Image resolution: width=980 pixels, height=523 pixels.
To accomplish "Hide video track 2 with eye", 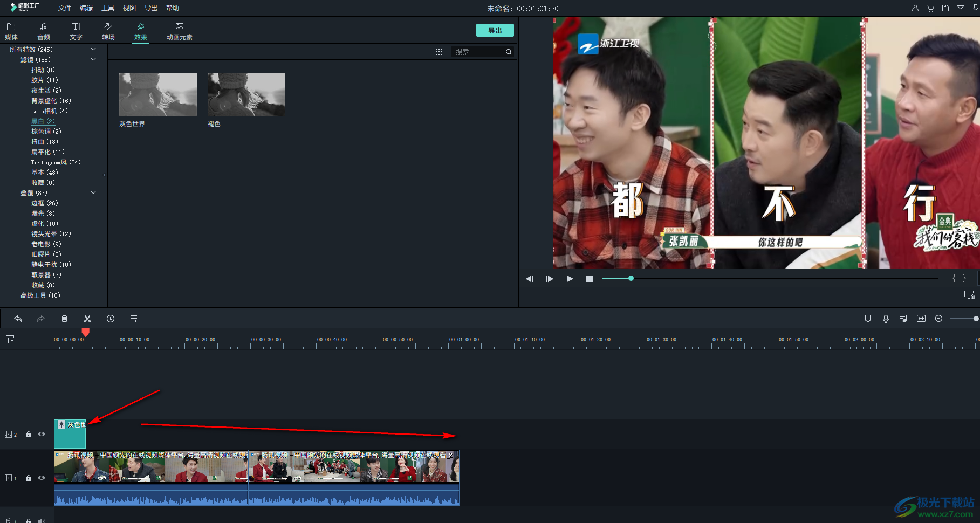I will click(x=42, y=434).
